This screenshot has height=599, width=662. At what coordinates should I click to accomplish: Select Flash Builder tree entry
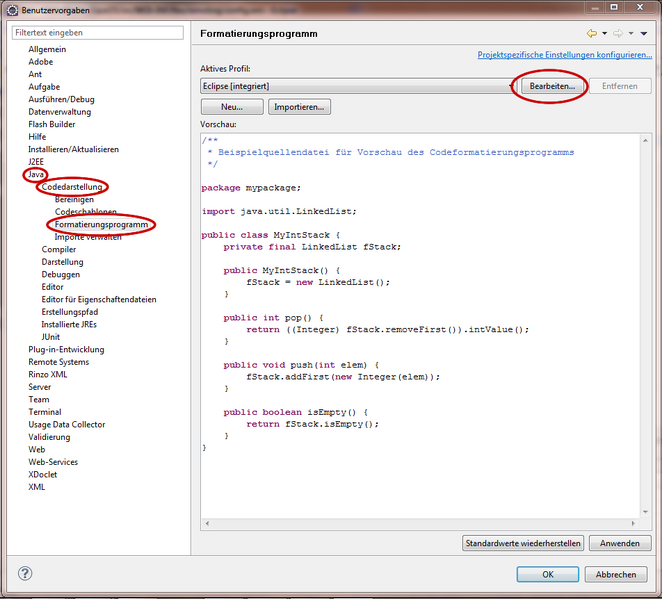pos(52,125)
